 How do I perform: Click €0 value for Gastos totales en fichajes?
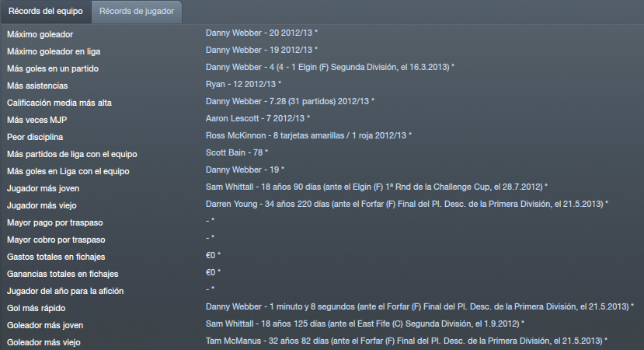tap(213, 255)
